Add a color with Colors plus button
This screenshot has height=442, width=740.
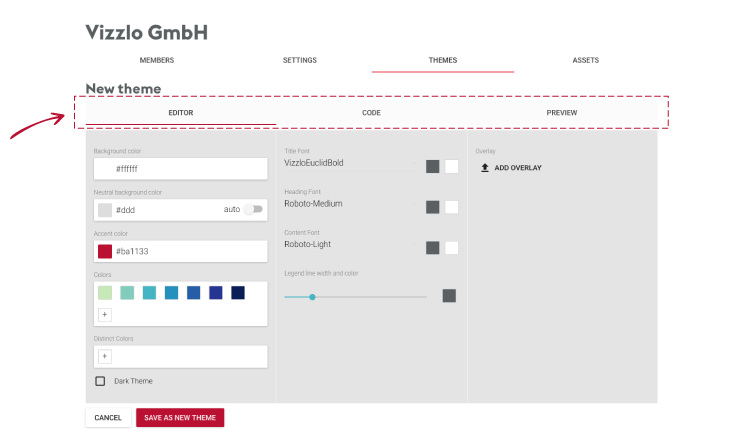(105, 314)
